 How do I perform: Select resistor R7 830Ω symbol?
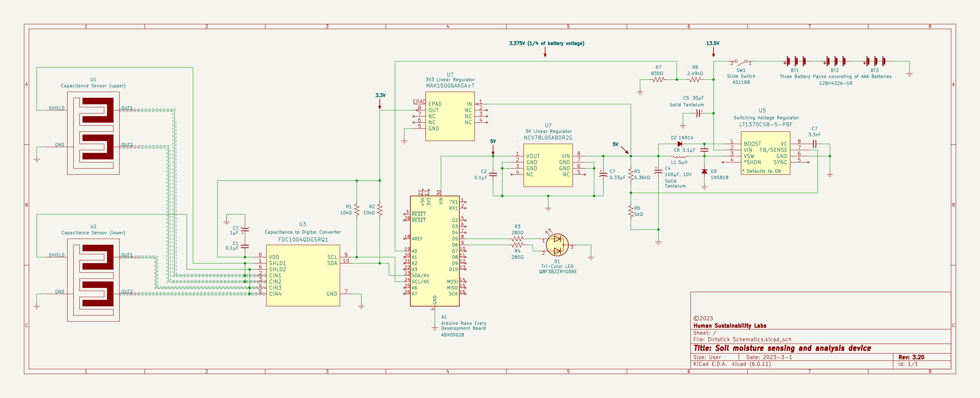point(658,80)
